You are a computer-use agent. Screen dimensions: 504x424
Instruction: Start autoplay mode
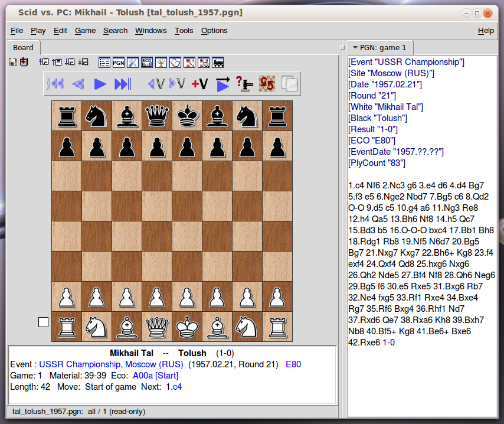pos(222,84)
